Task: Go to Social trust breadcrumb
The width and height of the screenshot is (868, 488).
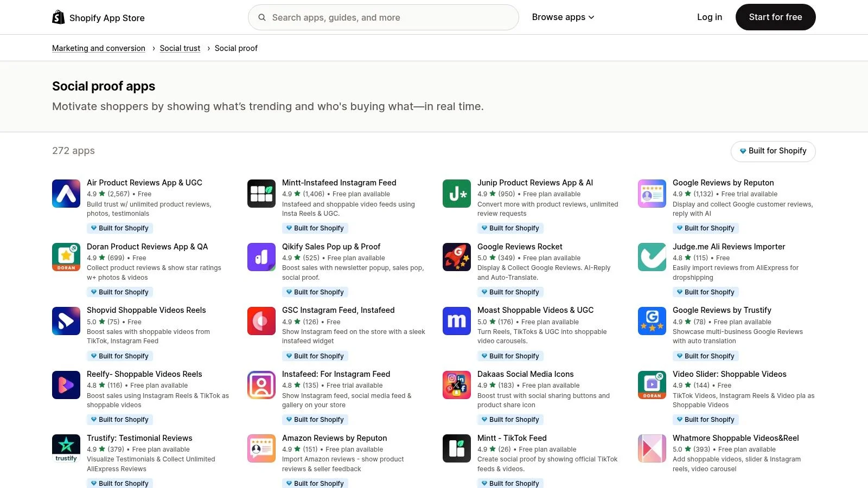Action: [x=180, y=48]
